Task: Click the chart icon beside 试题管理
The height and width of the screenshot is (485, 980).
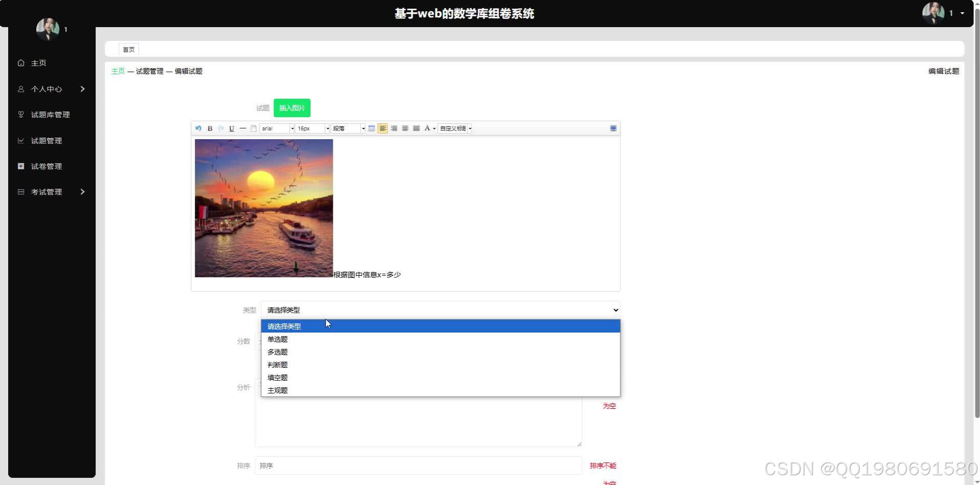Action: click(21, 141)
